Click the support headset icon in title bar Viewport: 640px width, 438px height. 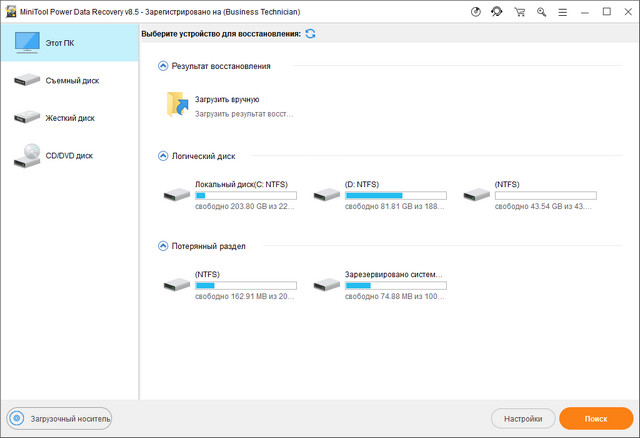point(496,12)
